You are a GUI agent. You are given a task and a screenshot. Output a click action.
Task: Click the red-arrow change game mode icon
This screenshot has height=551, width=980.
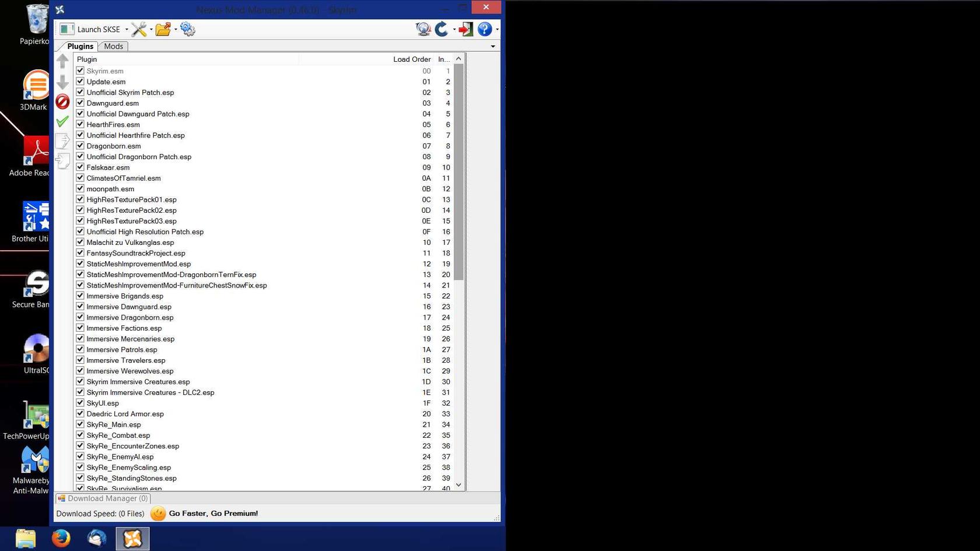tap(466, 29)
